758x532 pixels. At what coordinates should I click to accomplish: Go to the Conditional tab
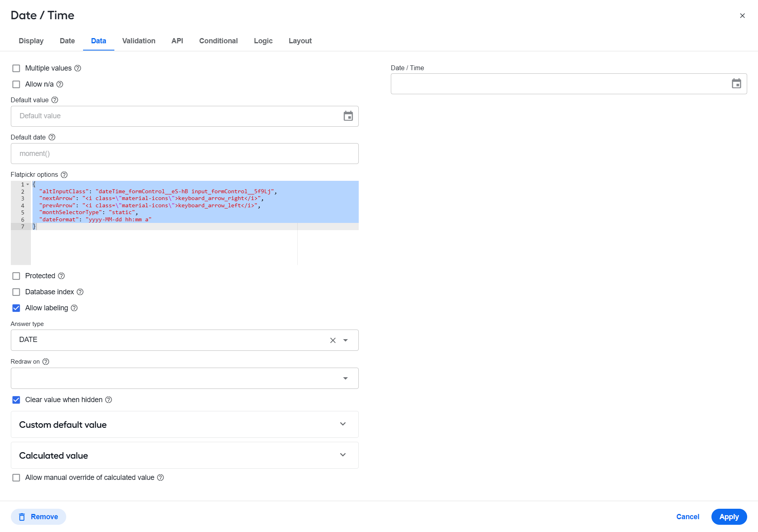click(218, 41)
